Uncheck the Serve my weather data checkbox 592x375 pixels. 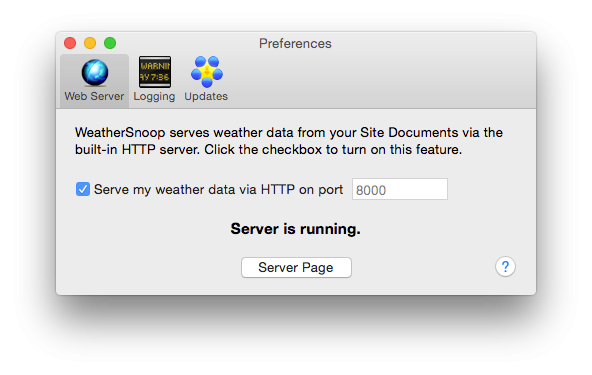(x=83, y=189)
